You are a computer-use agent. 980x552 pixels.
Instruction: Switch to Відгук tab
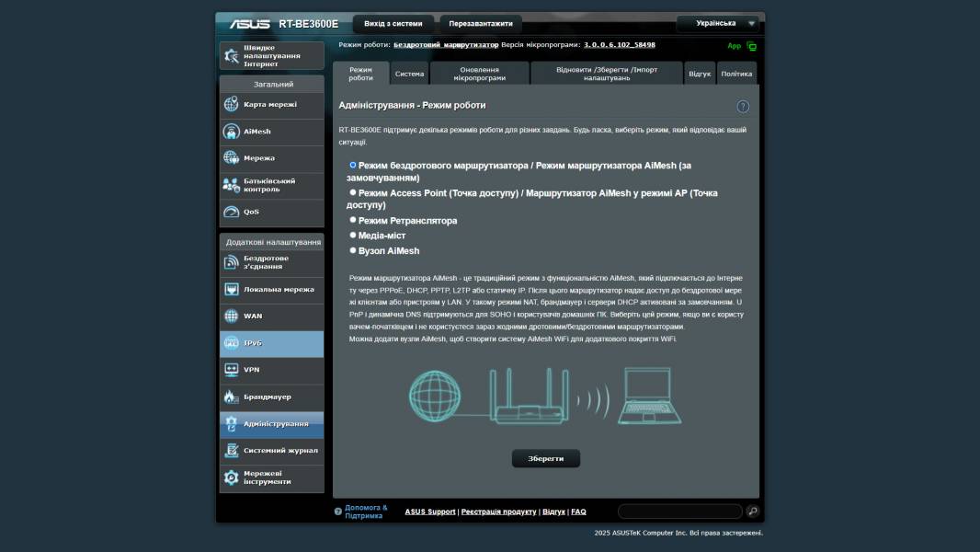pos(700,74)
